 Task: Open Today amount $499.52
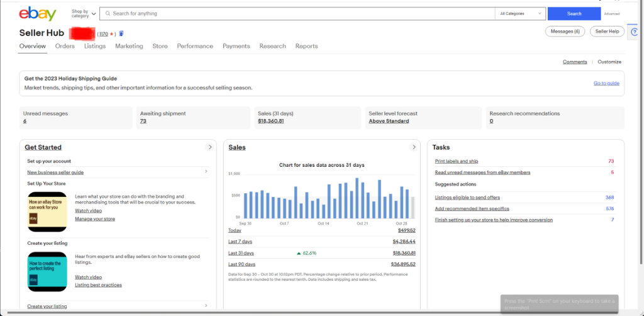point(407,230)
